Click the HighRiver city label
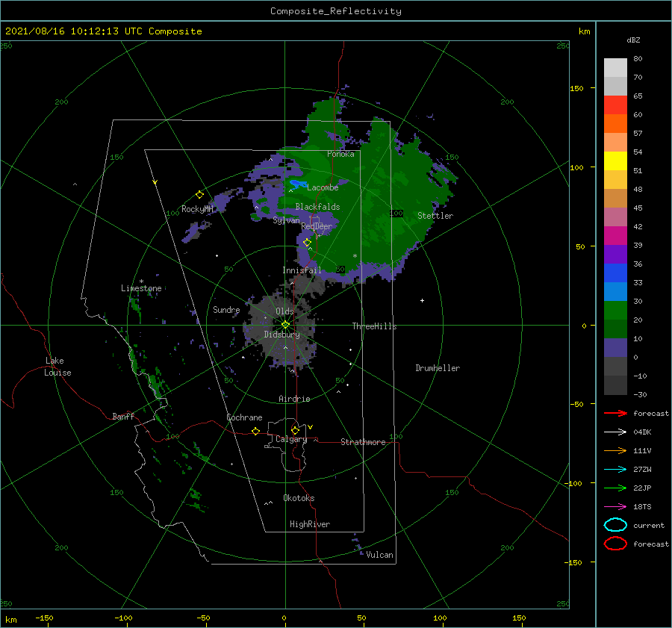 point(310,524)
